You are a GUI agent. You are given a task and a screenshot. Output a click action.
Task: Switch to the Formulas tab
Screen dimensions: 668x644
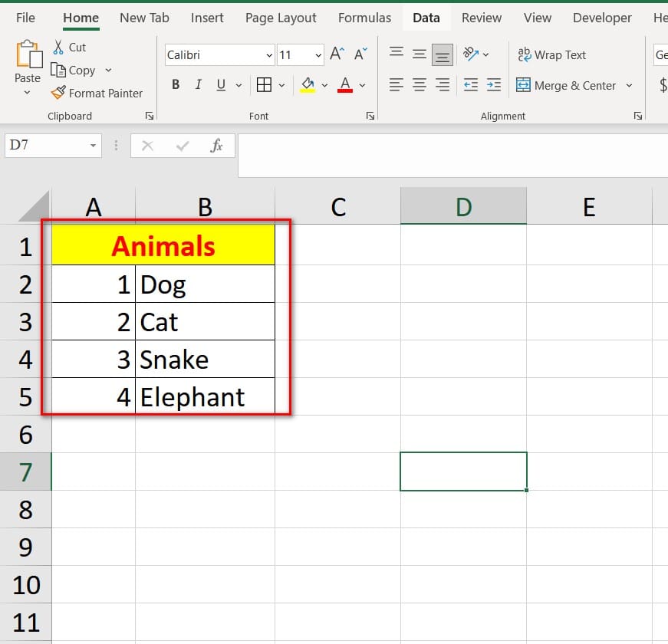coord(364,18)
